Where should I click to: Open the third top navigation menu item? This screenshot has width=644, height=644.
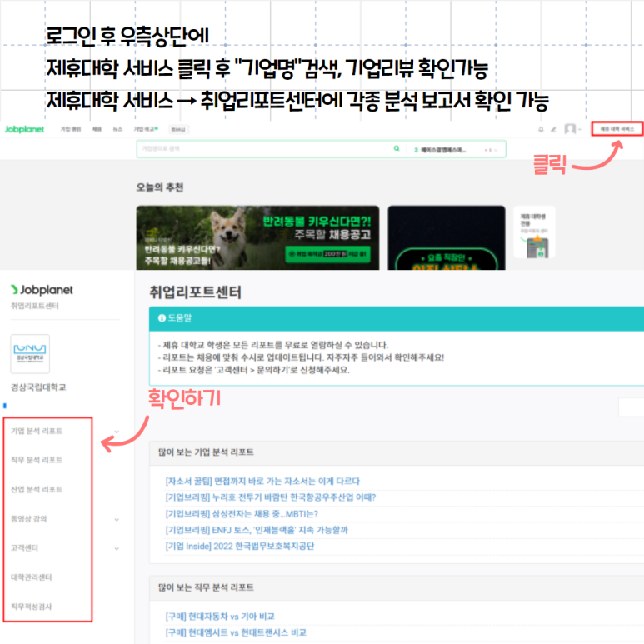tap(117, 129)
